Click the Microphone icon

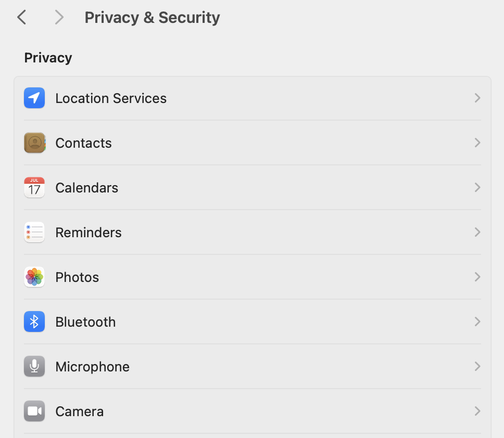pyautogui.click(x=34, y=366)
